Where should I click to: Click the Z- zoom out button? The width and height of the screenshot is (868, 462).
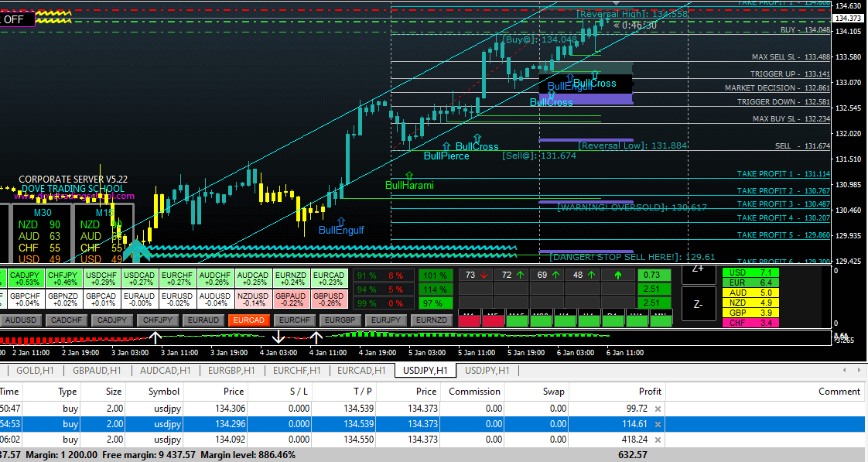(x=698, y=304)
